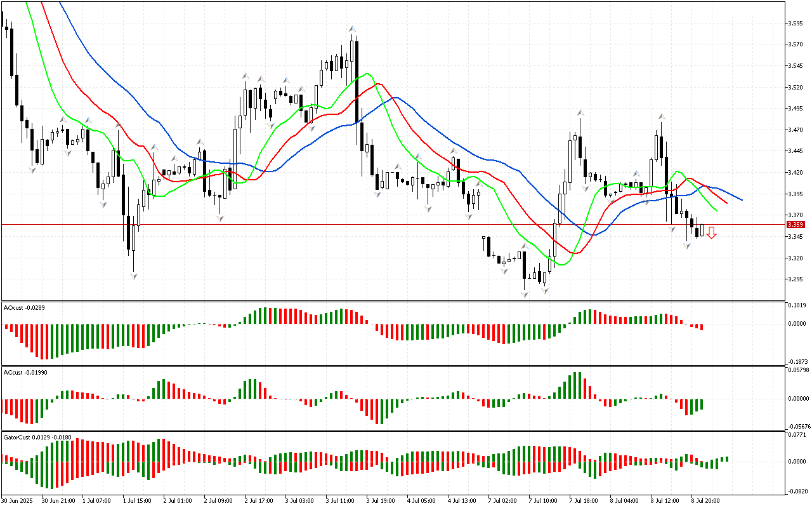
Task: Select the blue Alligator jaw line's right end
Action: 741,199
